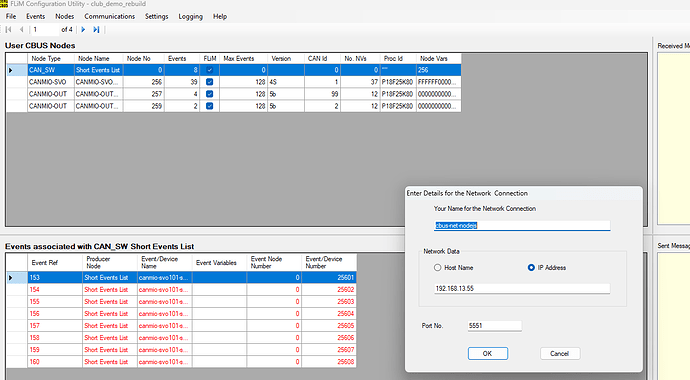Open the Communications menu
The image size is (690, 380).
click(x=110, y=16)
